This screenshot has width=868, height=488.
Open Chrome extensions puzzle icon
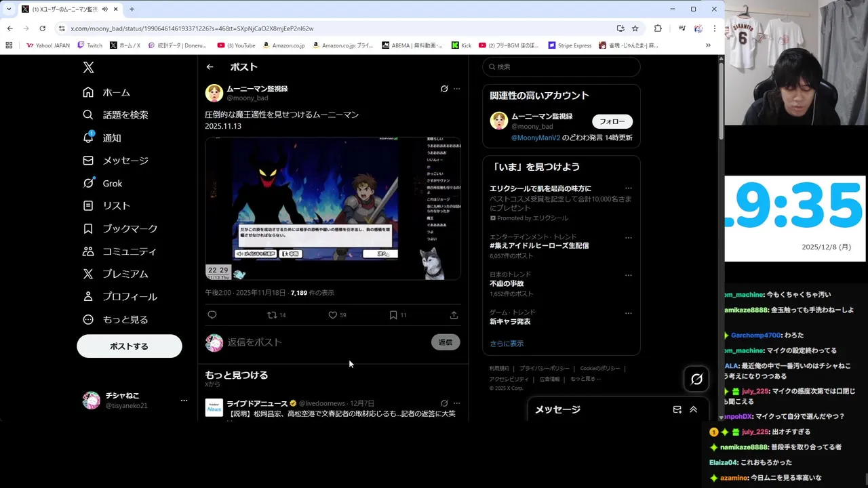(658, 28)
